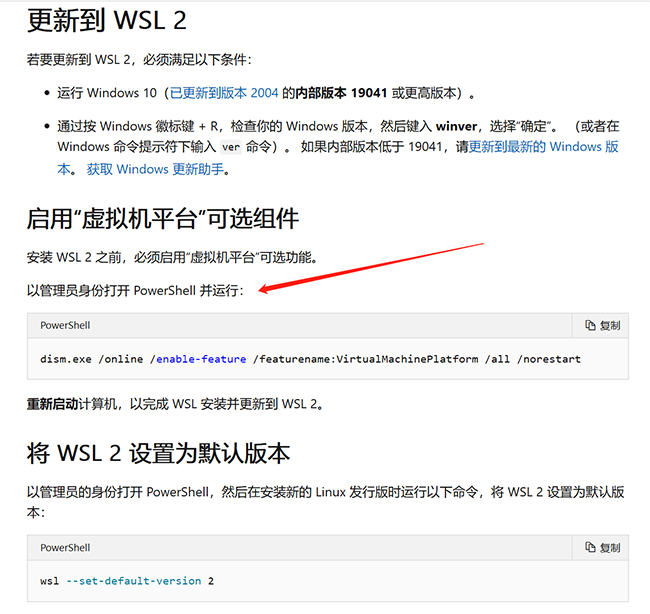The width and height of the screenshot is (650, 614).
Task: Click the sentence '若要更新到 WSL 2,必须满足以下条件:'
Action: pyautogui.click(x=139, y=60)
